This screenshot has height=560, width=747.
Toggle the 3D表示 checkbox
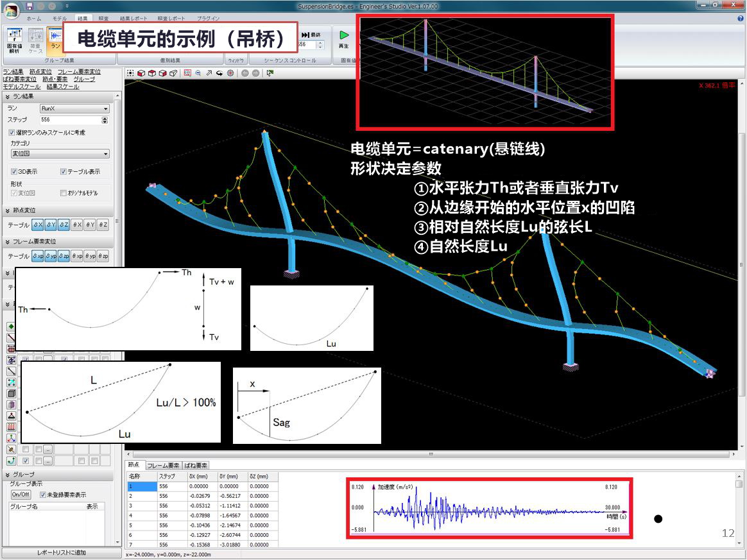click(14, 171)
